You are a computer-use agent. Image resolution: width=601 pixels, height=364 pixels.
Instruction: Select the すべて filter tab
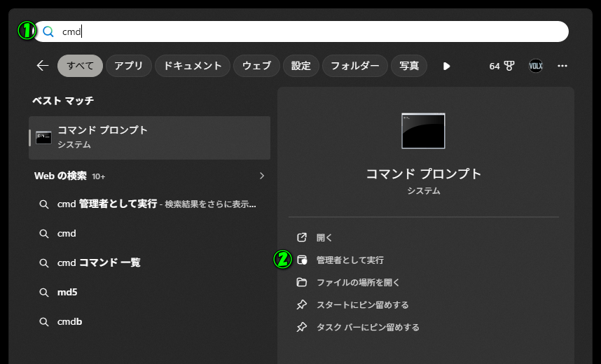pos(80,66)
